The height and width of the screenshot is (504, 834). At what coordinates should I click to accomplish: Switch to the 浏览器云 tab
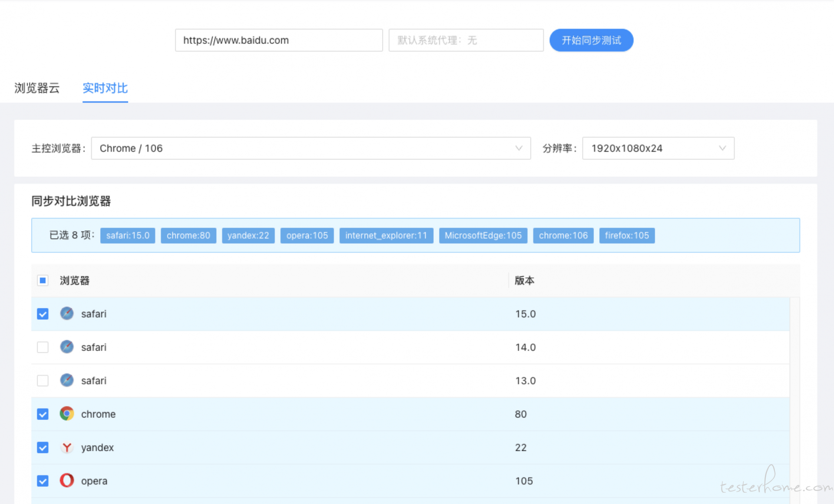click(x=37, y=88)
